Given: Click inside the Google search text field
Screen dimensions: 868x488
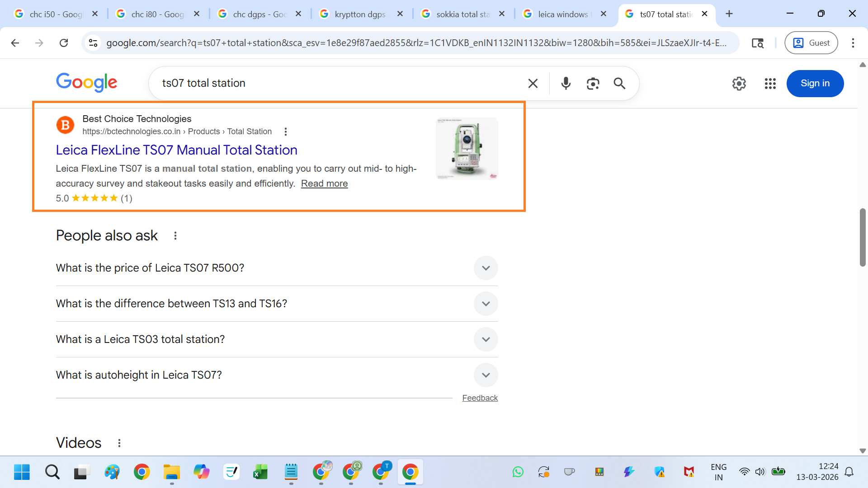Looking at the screenshot, I should 335,83.
